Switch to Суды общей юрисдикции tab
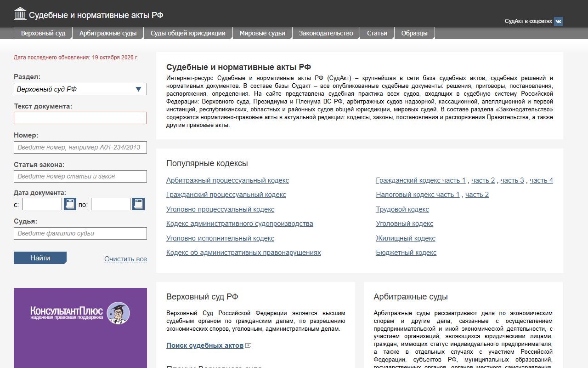The height and width of the screenshot is (368, 588). click(x=188, y=33)
